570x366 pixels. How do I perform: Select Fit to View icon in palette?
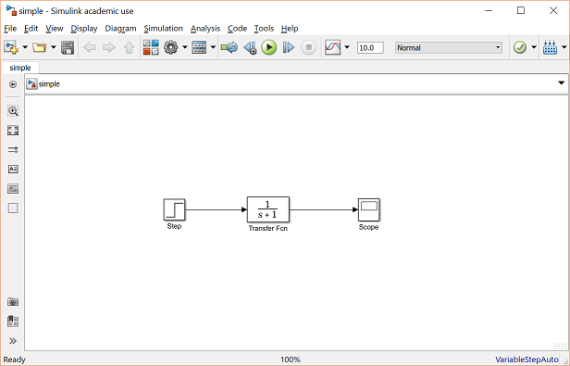13,130
